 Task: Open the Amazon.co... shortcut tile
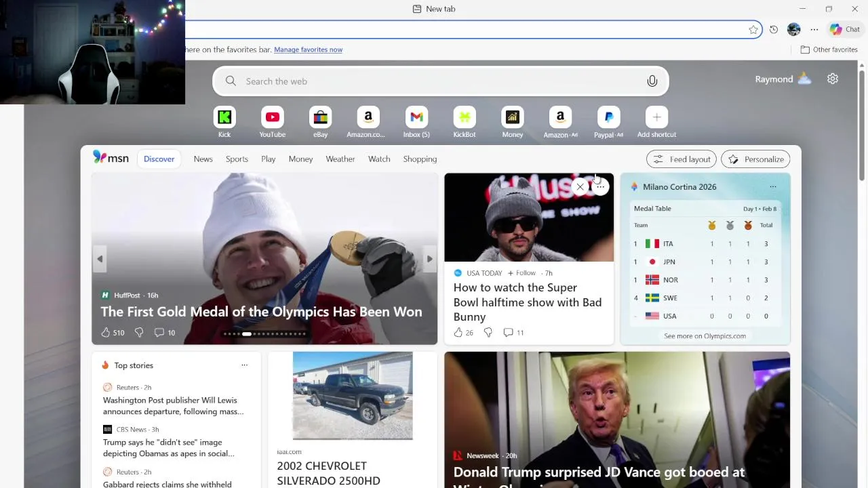click(368, 122)
